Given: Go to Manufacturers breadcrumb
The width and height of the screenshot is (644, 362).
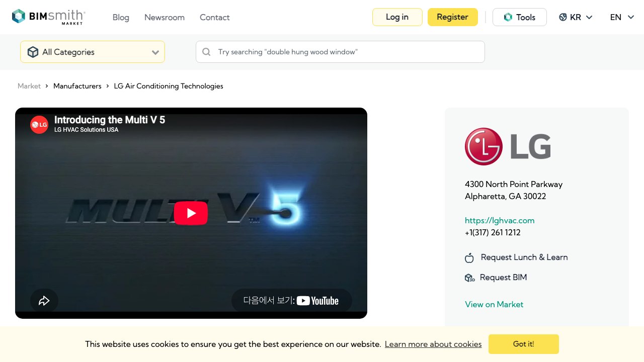Looking at the screenshot, I should (x=77, y=86).
